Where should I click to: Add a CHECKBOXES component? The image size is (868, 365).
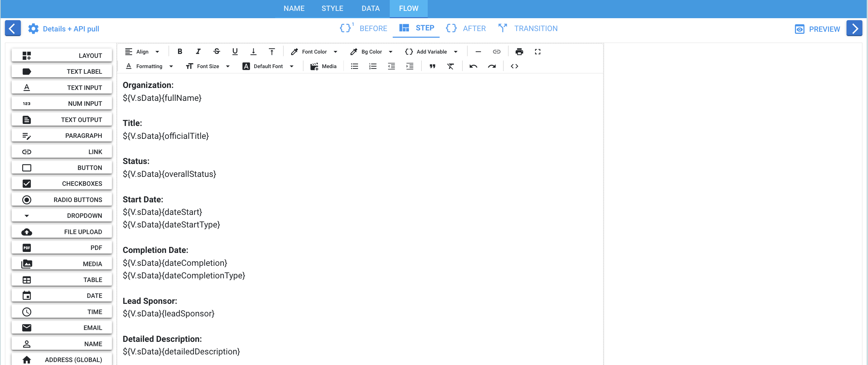click(62, 183)
